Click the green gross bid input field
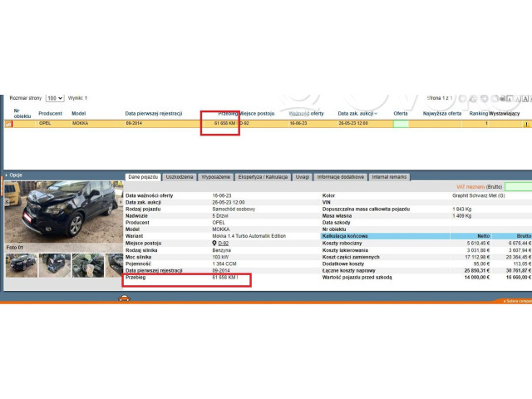This screenshot has width=532, height=399. pos(518,186)
